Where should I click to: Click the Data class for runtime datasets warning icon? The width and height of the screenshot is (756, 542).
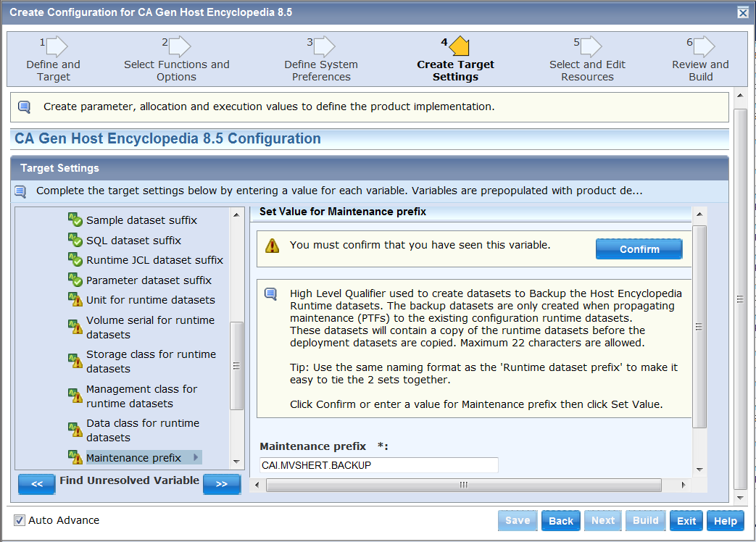pyautogui.click(x=75, y=430)
